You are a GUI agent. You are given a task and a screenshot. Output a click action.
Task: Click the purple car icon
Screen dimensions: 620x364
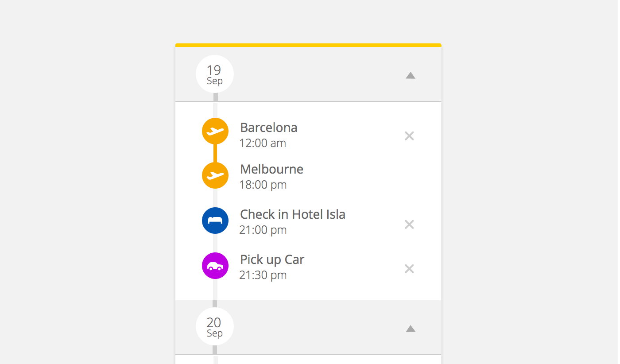215,266
